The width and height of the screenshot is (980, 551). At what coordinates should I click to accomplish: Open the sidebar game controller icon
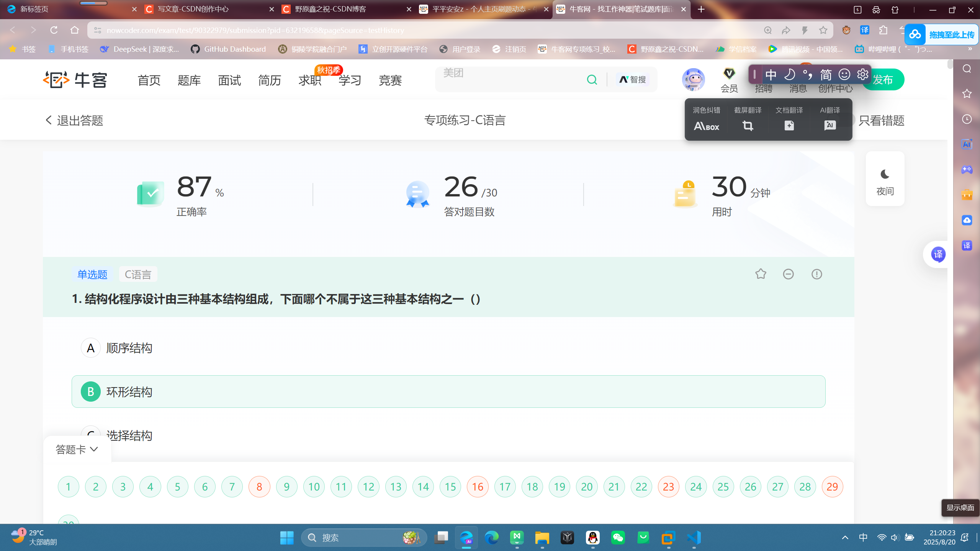tap(967, 169)
